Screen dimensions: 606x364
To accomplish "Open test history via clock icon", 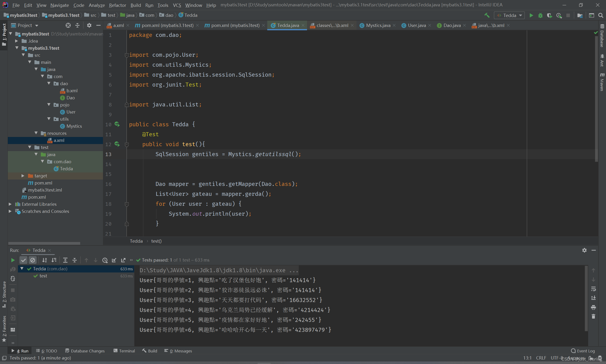I will [105, 260].
